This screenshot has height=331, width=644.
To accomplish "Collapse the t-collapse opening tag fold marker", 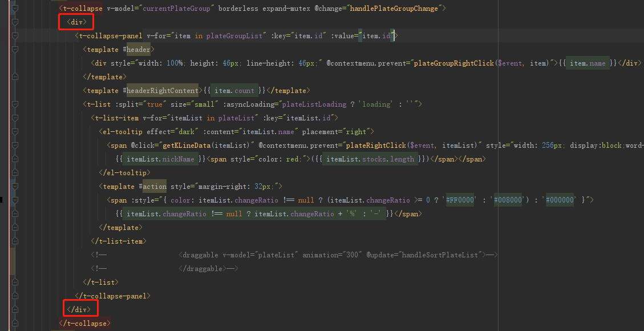I will coord(15,8).
